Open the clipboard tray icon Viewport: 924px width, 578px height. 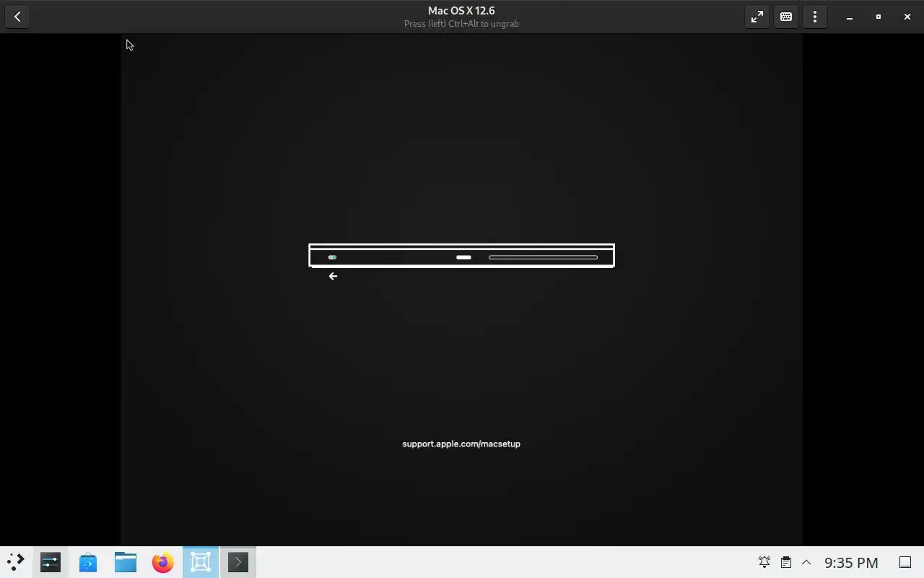tap(786, 562)
